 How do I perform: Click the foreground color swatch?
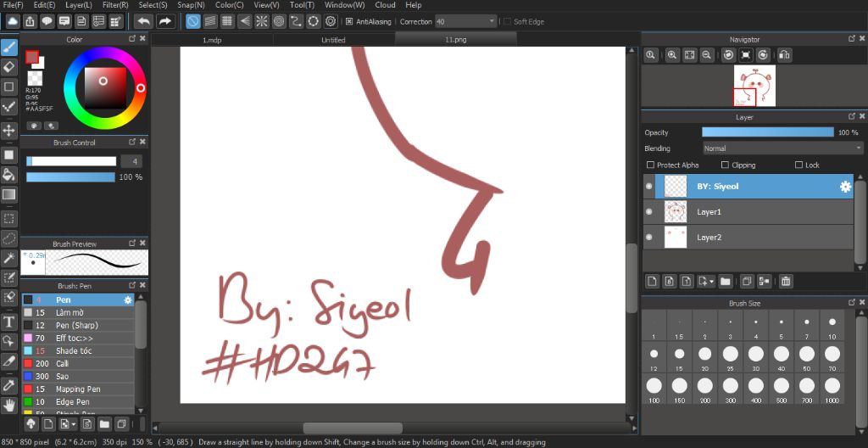(31, 57)
